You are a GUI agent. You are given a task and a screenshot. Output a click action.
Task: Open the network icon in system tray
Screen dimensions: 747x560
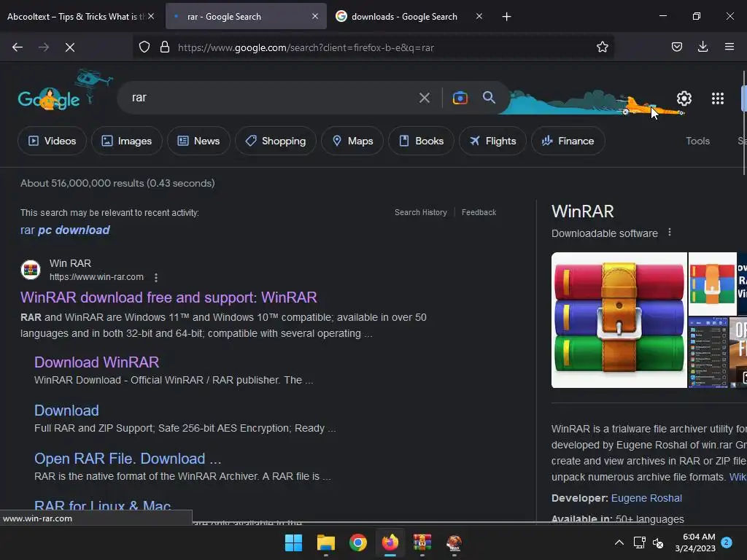[x=639, y=542]
